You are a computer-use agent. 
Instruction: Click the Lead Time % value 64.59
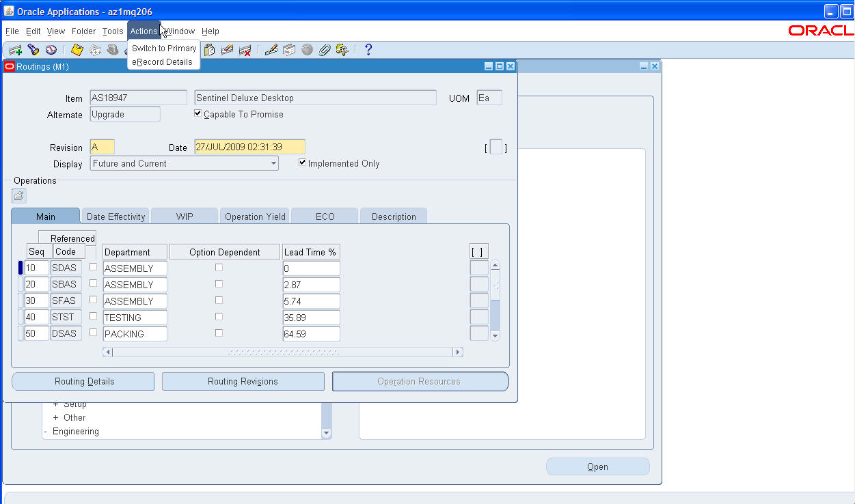coord(311,334)
